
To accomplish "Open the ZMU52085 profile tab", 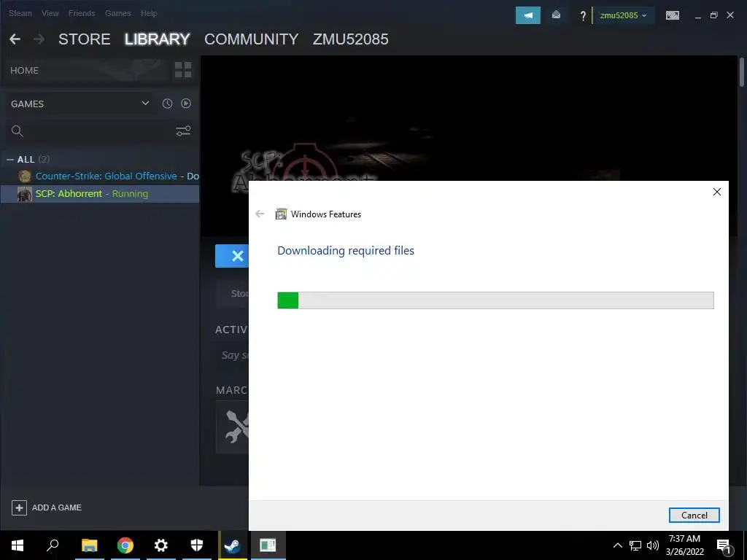I will [x=351, y=39].
